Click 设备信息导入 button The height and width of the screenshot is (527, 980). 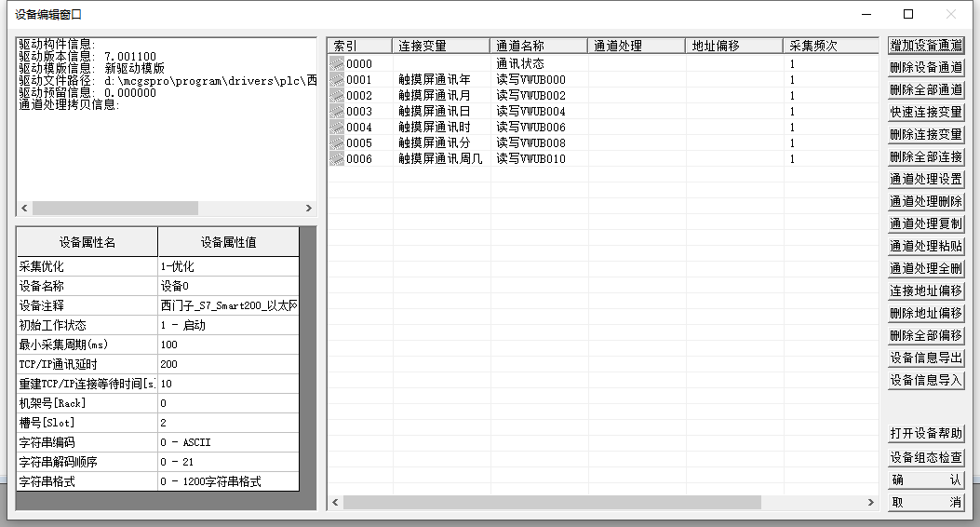[x=926, y=380]
